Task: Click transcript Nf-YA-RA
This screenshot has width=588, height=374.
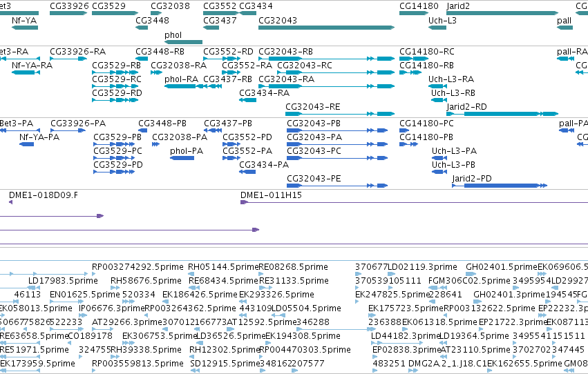Action: coord(32,65)
